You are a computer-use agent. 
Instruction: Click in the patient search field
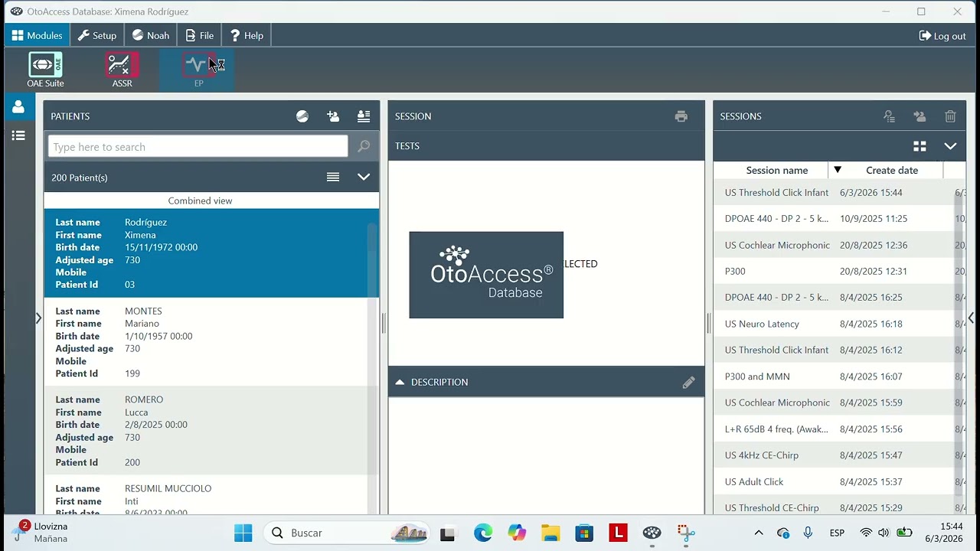(198, 146)
